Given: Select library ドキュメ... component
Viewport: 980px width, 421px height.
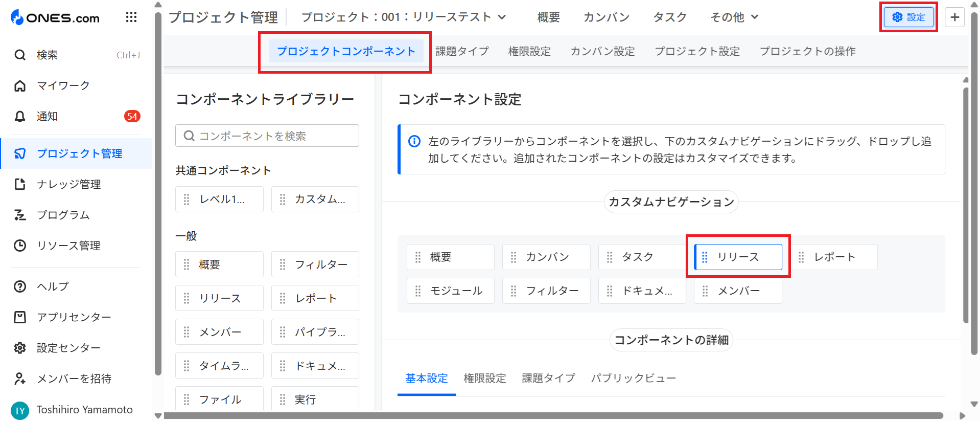Looking at the screenshot, I should click(315, 366).
